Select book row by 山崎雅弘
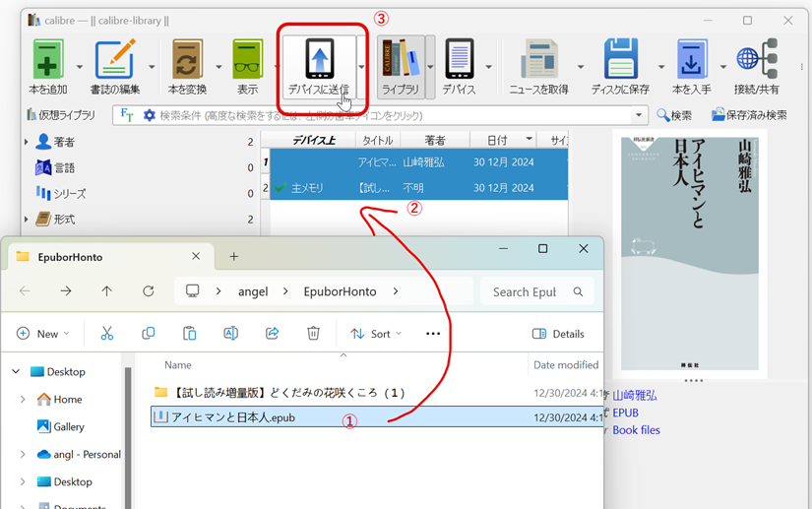Image resolution: width=812 pixels, height=509 pixels. 418,162
